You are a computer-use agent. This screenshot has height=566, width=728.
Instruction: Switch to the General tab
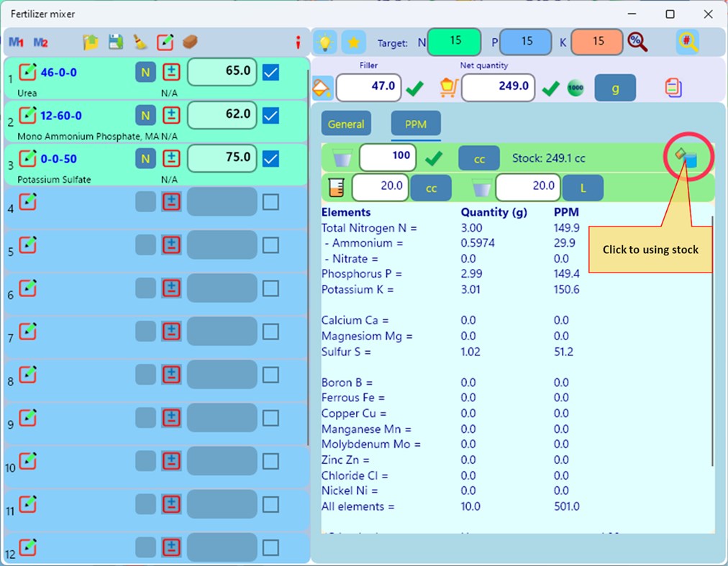(346, 124)
